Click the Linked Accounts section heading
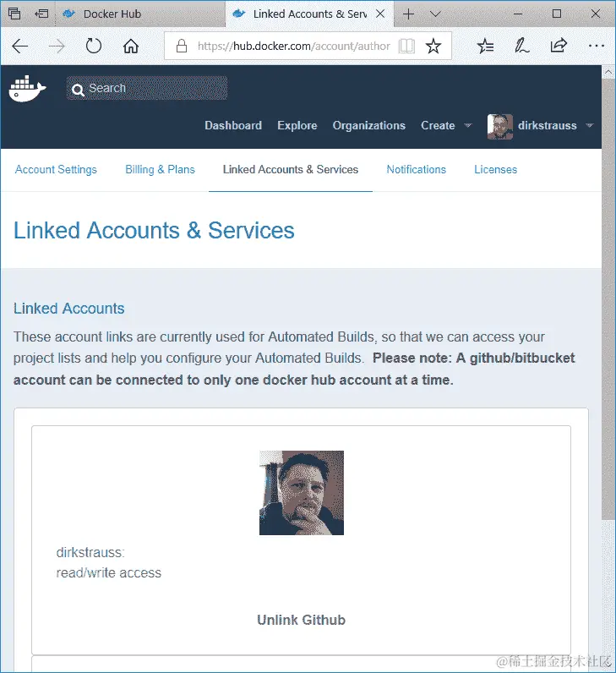The height and width of the screenshot is (673, 616). point(69,309)
